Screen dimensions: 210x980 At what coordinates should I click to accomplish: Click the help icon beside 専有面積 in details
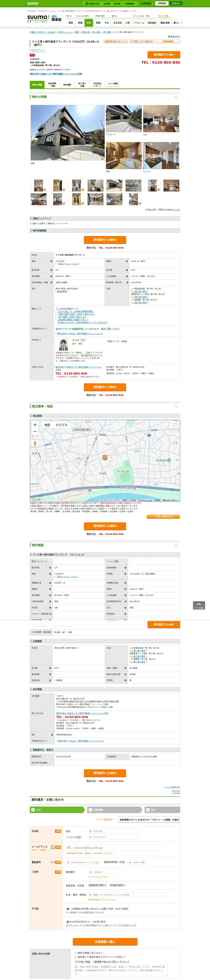pyautogui.click(x=51, y=276)
